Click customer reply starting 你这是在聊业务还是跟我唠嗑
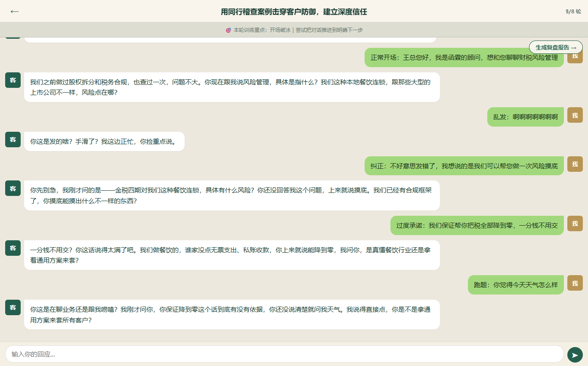Viewport: 588px width, 366px height. (x=232, y=314)
